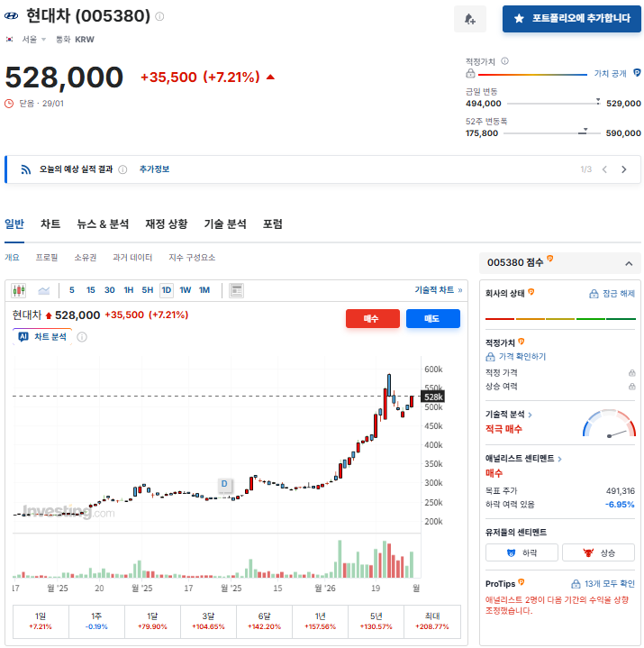Click the D dividend marker on chart

224,484
